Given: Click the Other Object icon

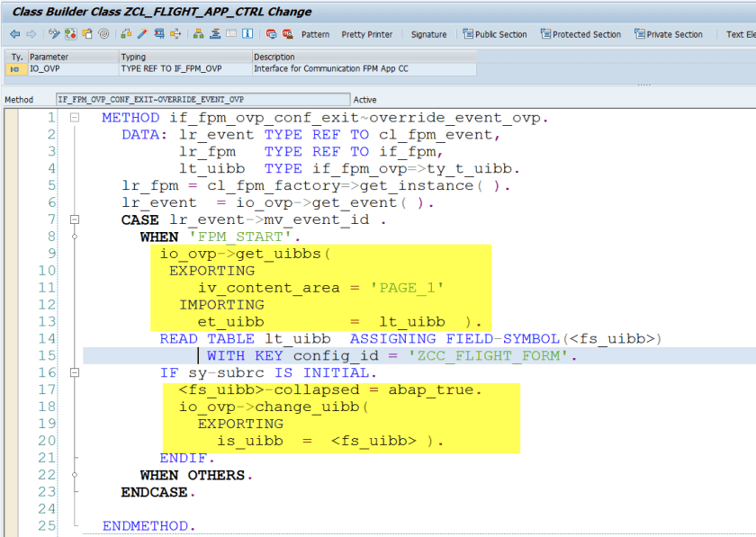Looking at the screenshot, I should coord(87,34).
